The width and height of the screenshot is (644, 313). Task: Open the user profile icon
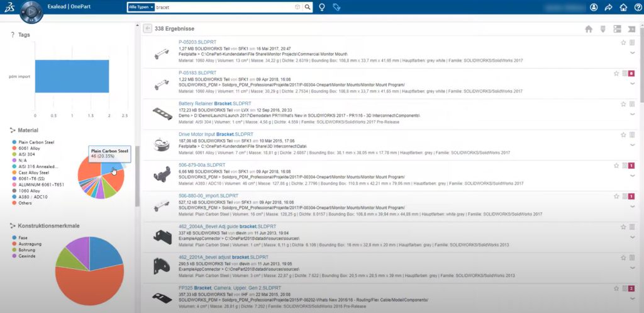tap(594, 8)
